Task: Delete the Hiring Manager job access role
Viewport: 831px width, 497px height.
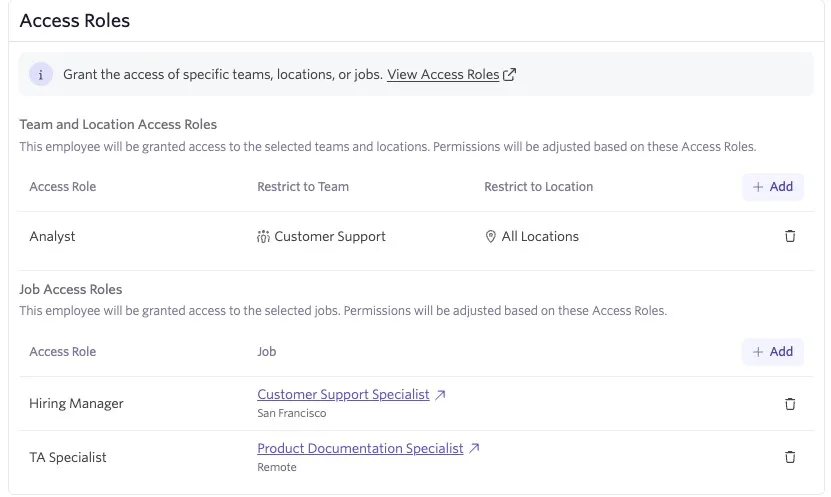Action: pos(790,404)
